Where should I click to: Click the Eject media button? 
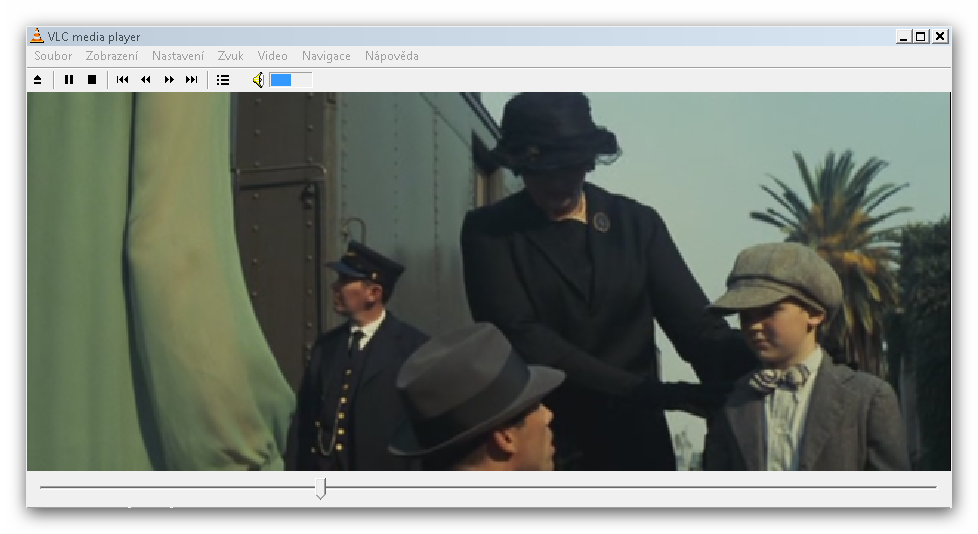pos(37,80)
